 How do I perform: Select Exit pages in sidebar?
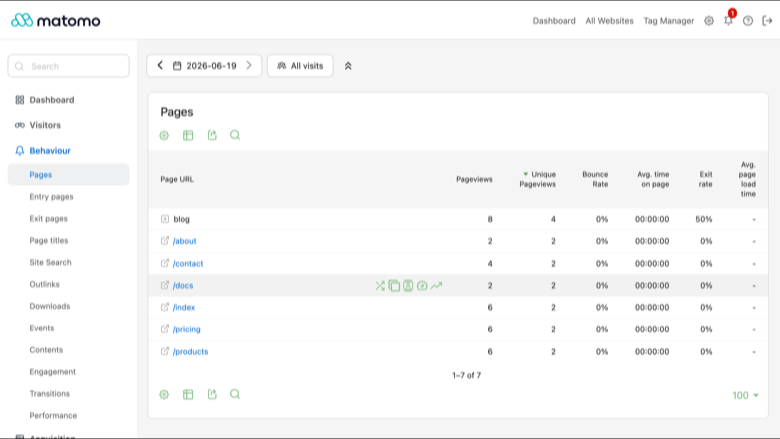[48, 219]
